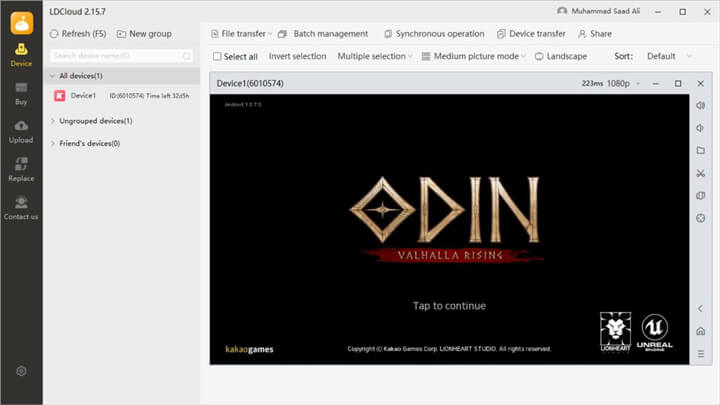Focus the search device name field
The image size is (720, 405).
click(121, 56)
